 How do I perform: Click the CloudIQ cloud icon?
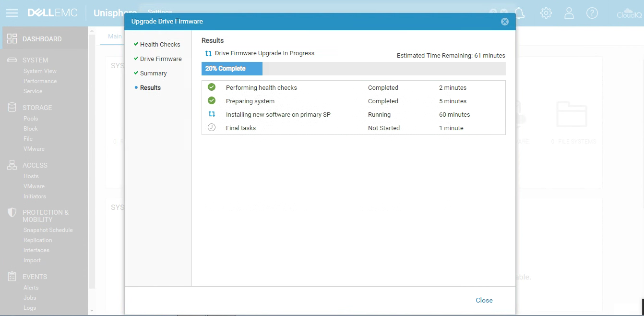click(629, 13)
